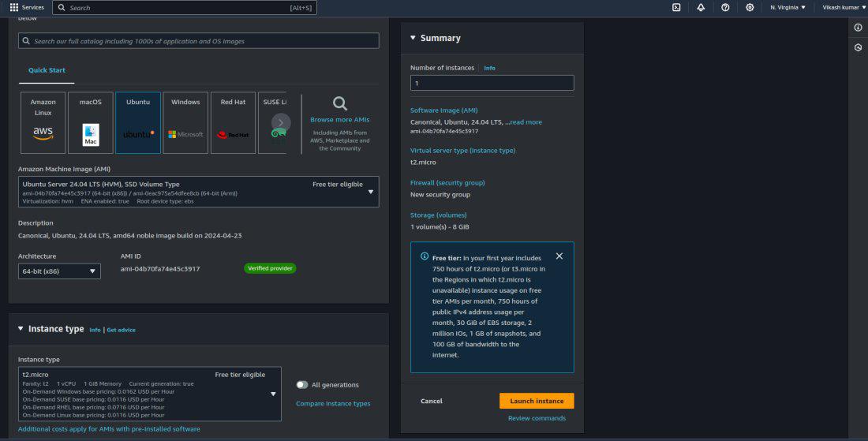Click the Review commands link
Viewport: 868px width, 441px height.
coord(537,418)
